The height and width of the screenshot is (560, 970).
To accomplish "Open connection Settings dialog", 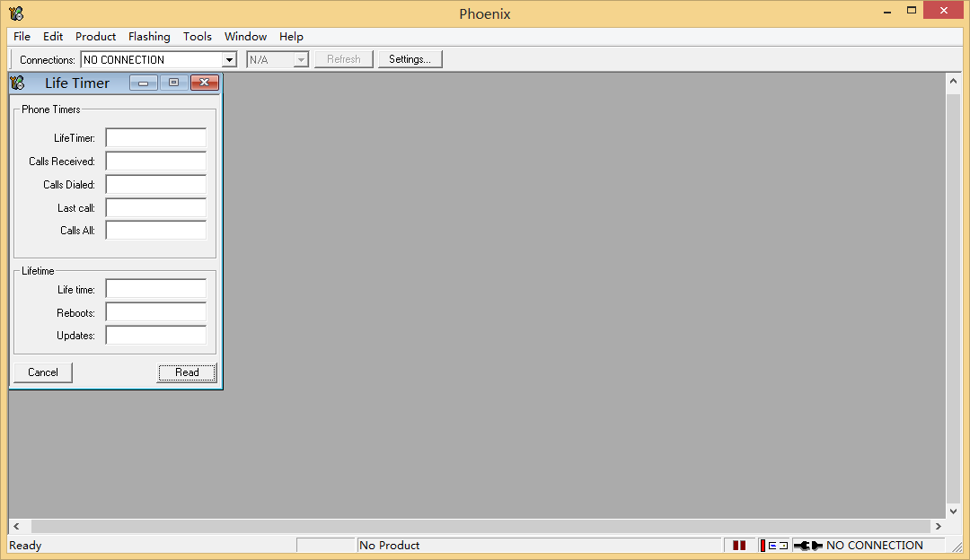I will (410, 59).
